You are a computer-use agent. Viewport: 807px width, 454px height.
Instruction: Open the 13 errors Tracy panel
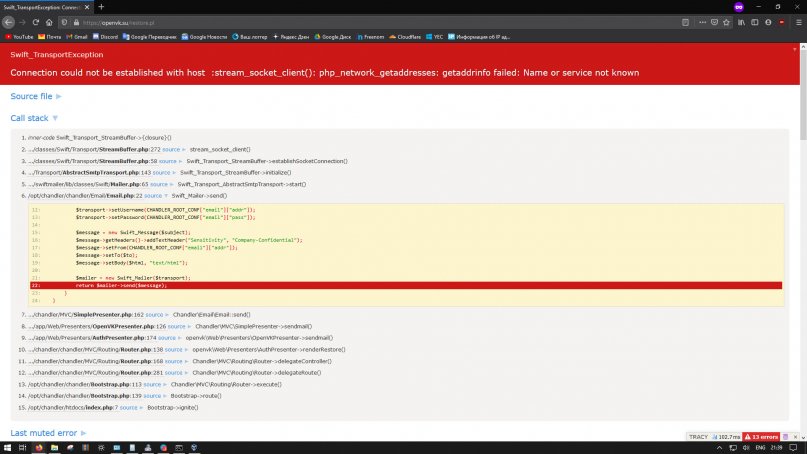[761, 436]
